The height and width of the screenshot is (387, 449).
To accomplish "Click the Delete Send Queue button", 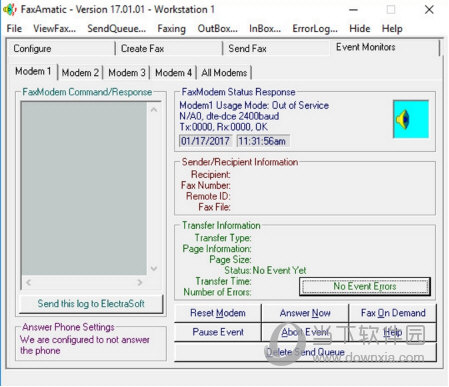I will 305,352.
